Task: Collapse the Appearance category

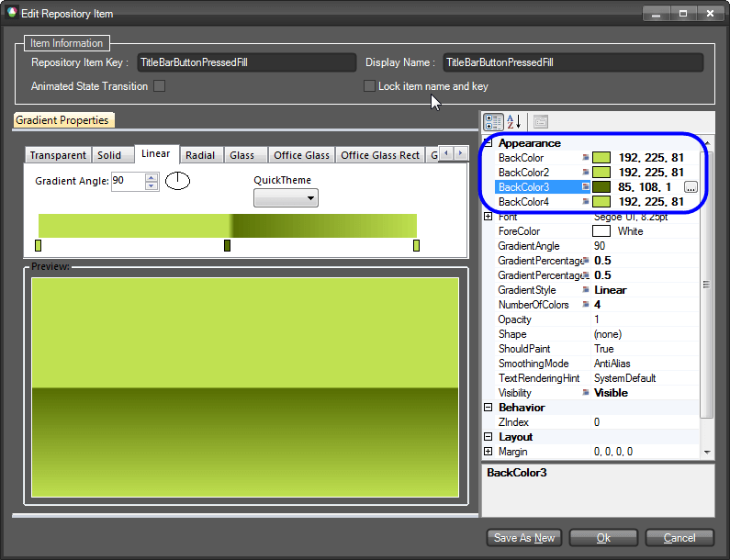Action: pos(488,143)
